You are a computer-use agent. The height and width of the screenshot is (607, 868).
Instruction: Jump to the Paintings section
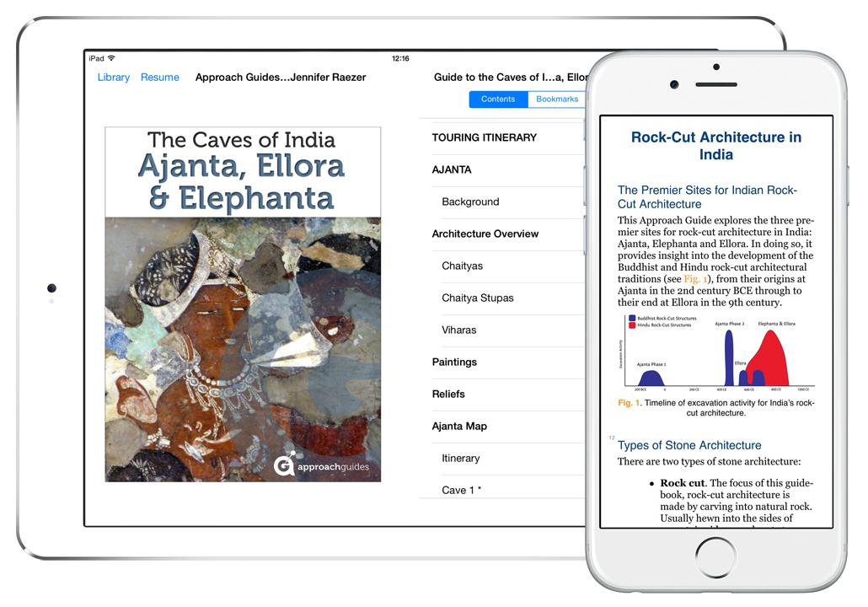coord(454,362)
